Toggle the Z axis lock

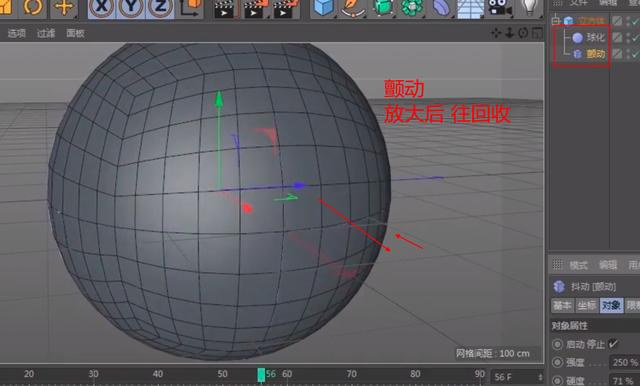pos(160,8)
